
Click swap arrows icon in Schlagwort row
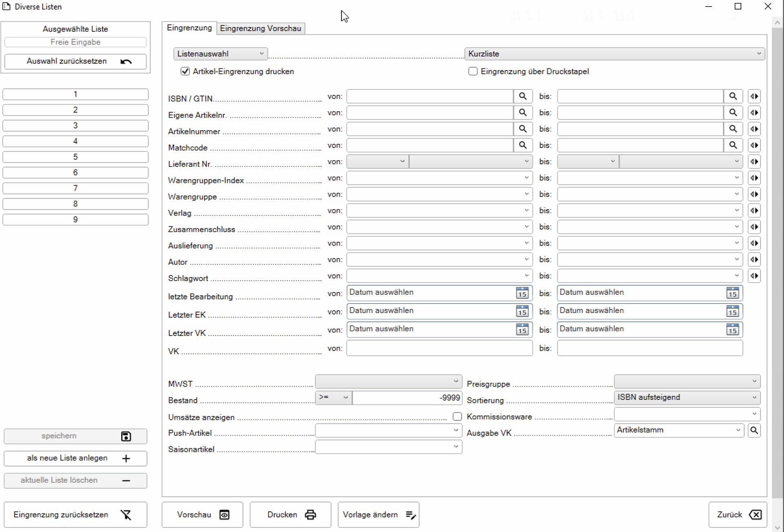tap(754, 276)
